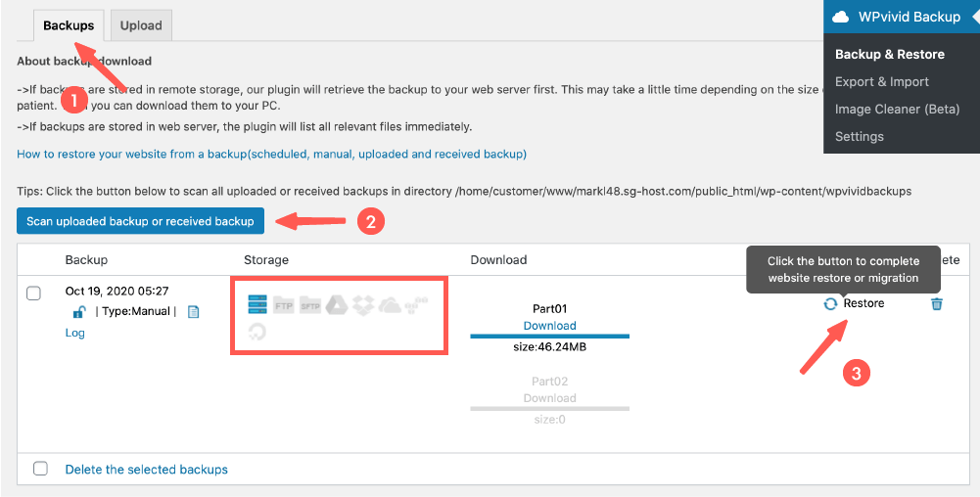Open the WPvivid Backup menu header
Image resolution: width=980 pixels, height=497 pixels.
point(902,17)
